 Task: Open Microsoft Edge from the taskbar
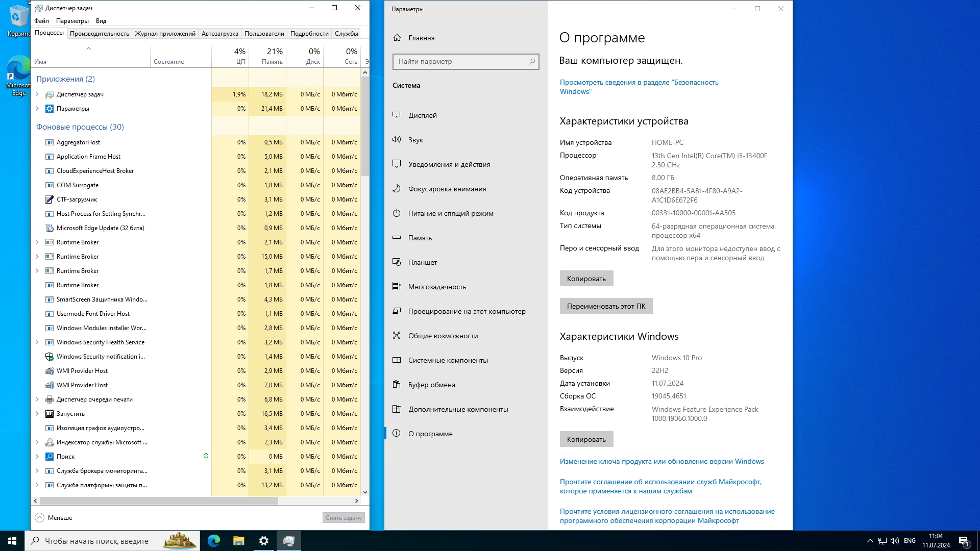(x=214, y=541)
